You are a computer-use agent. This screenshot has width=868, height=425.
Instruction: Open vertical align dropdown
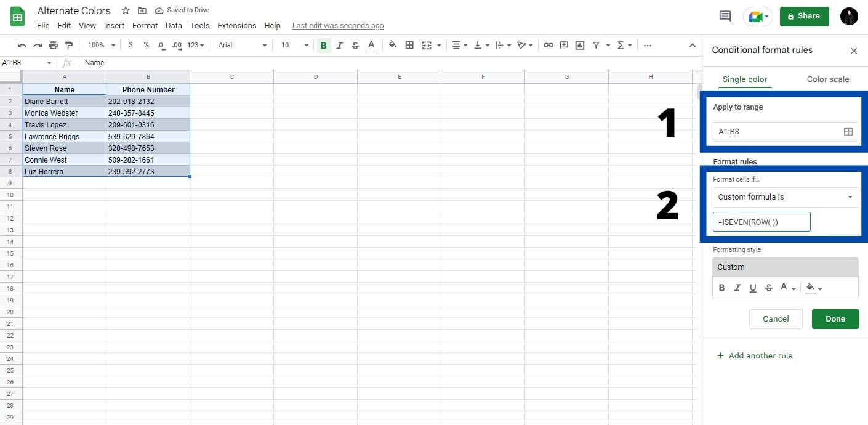tap(482, 45)
